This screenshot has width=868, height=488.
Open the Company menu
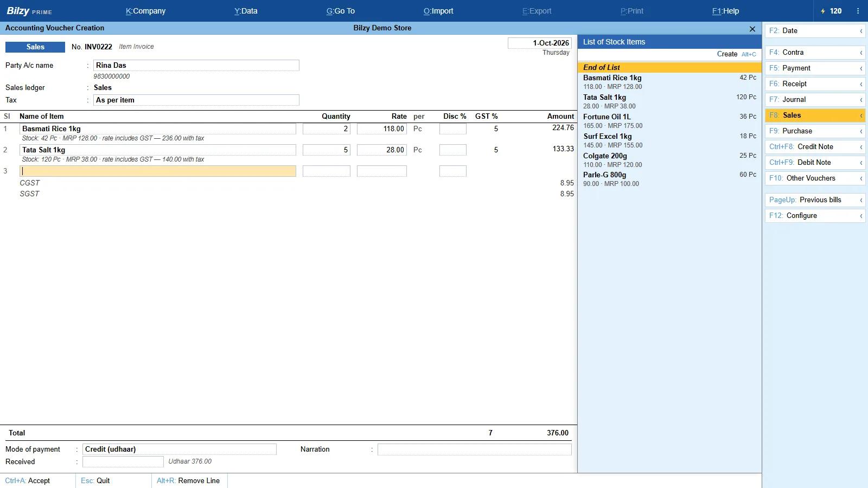tap(145, 11)
